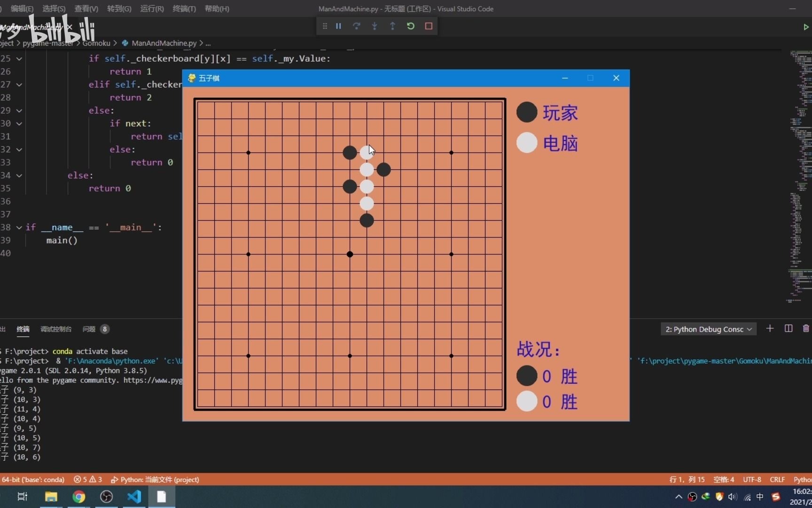Open Google Chrome from the taskbar
Viewport: 812px width, 508px height.
click(78, 497)
